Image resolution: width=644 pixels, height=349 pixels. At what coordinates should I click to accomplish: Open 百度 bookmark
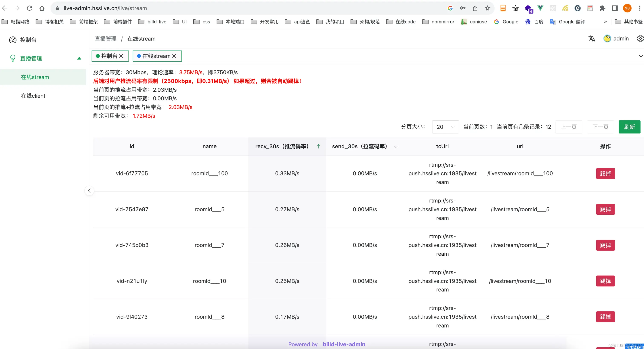click(x=535, y=22)
